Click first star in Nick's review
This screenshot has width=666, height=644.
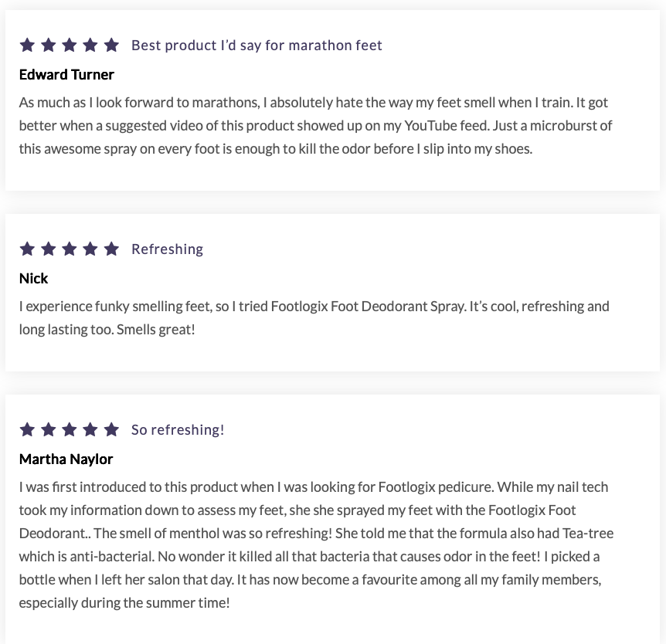27,249
